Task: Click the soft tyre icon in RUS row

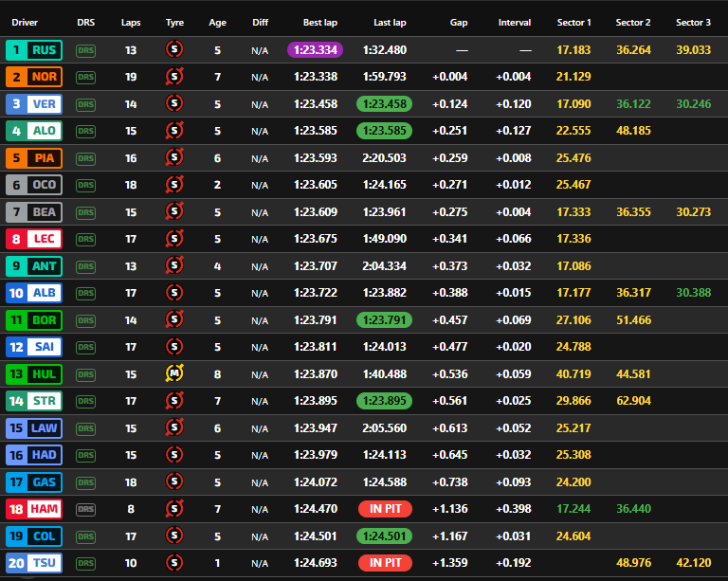Action: [174, 50]
